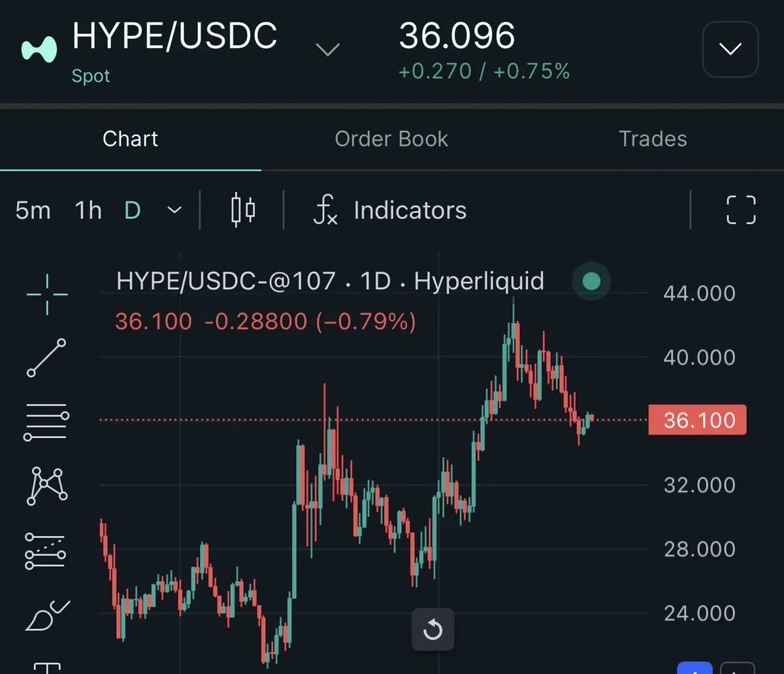Click the 44.000 price axis label

pos(699,294)
